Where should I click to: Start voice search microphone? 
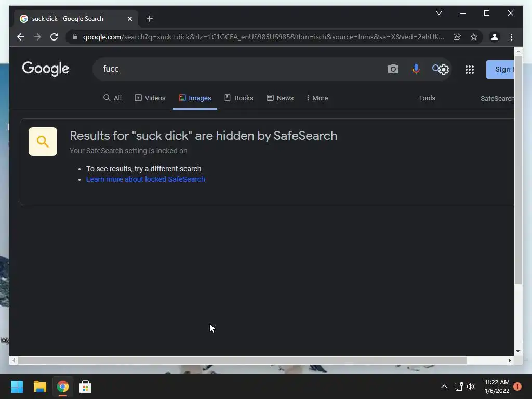click(416, 69)
